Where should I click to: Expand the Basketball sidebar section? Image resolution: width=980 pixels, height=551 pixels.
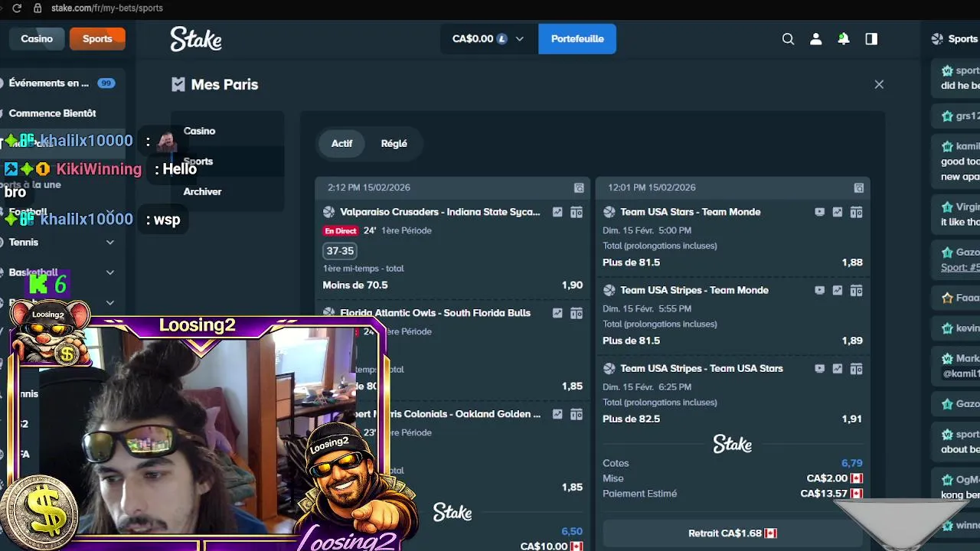click(109, 272)
